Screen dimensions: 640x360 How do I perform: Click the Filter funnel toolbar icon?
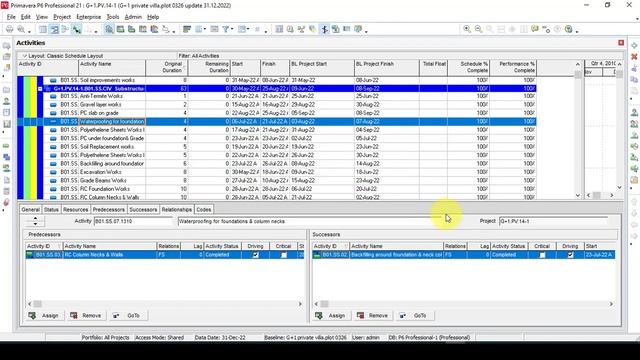pos(225,29)
